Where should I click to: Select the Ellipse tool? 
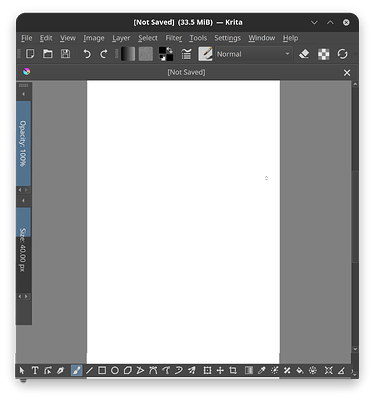(x=115, y=370)
